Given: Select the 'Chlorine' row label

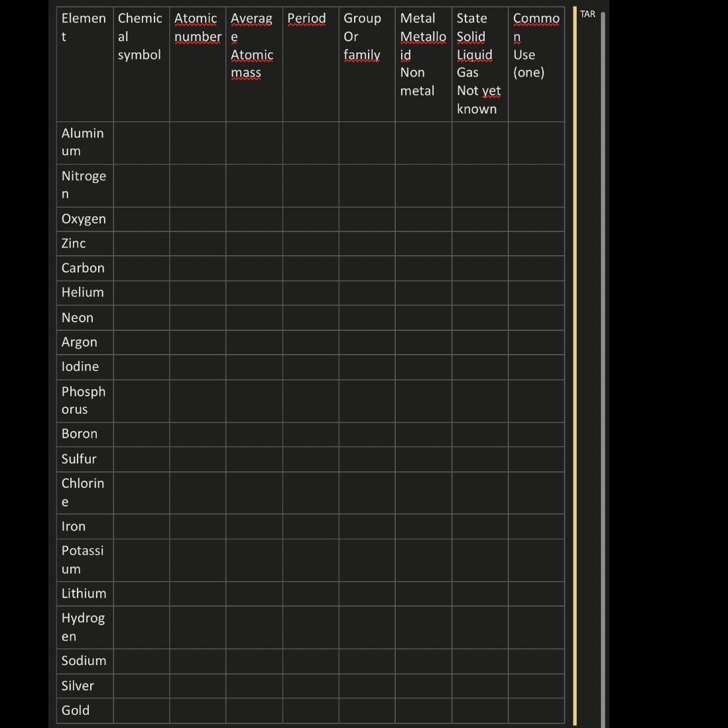Looking at the screenshot, I should (x=85, y=493).
